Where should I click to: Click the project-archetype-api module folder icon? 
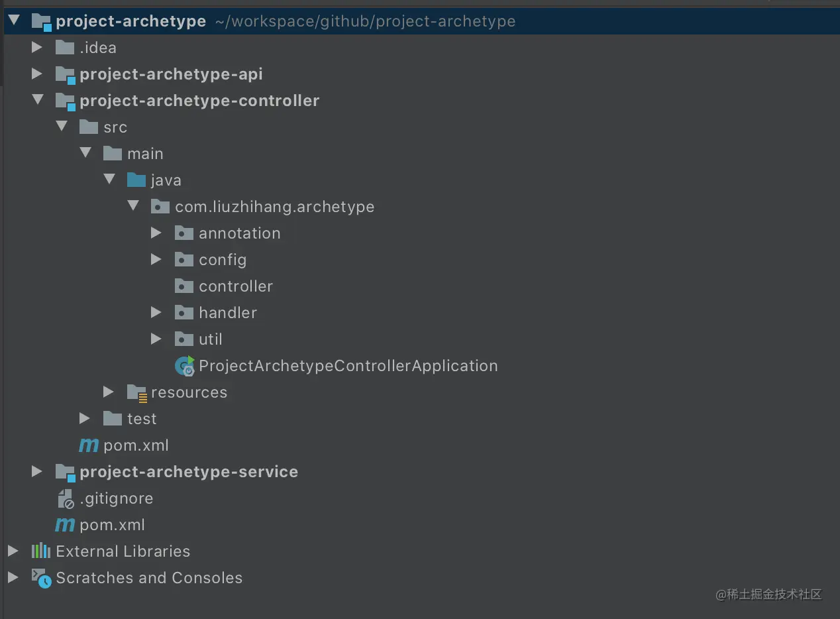tap(65, 74)
